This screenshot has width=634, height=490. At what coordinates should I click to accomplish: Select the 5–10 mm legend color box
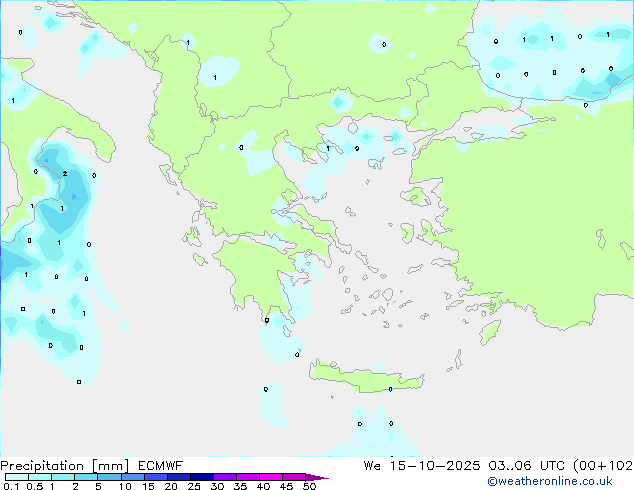[110, 477]
